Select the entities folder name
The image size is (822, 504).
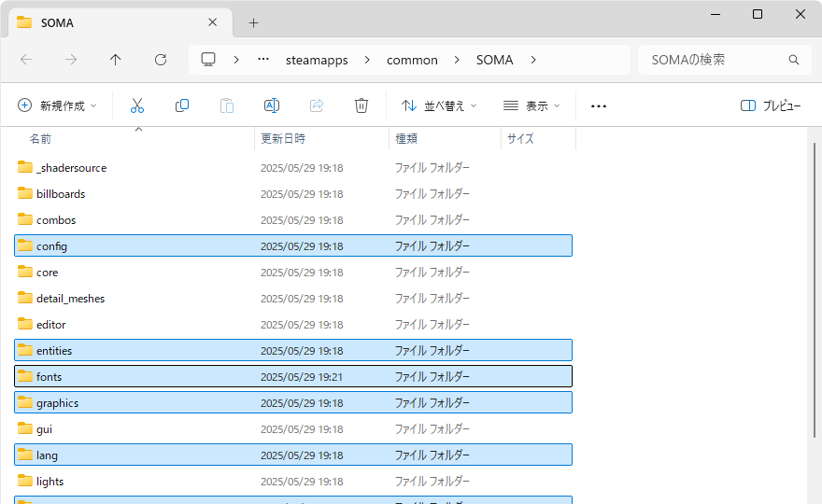(x=54, y=351)
